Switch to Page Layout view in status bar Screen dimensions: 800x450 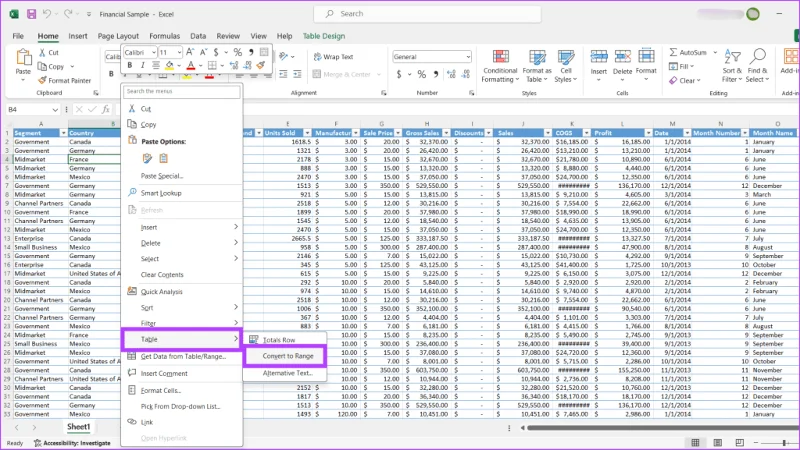(717, 442)
